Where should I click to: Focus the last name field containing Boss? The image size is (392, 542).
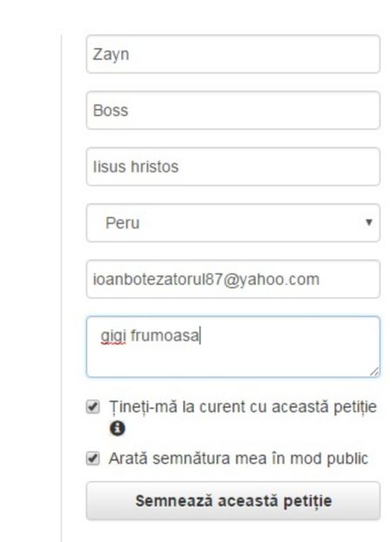(x=233, y=111)
